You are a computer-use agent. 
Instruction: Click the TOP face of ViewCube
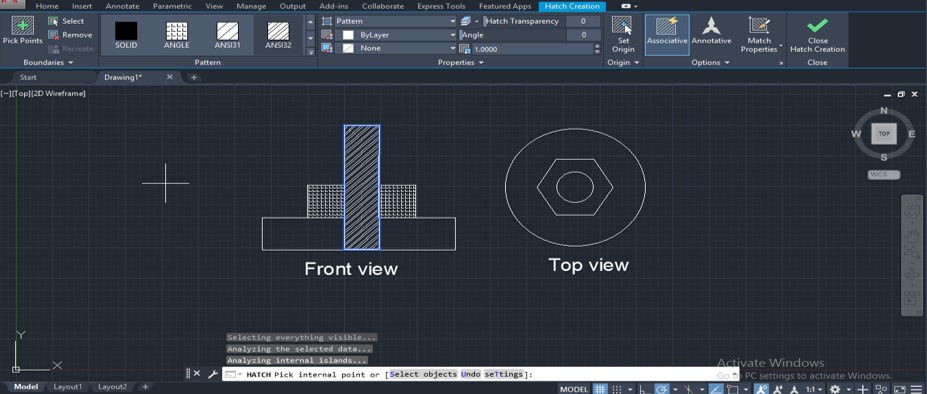[x=884, y=134]
